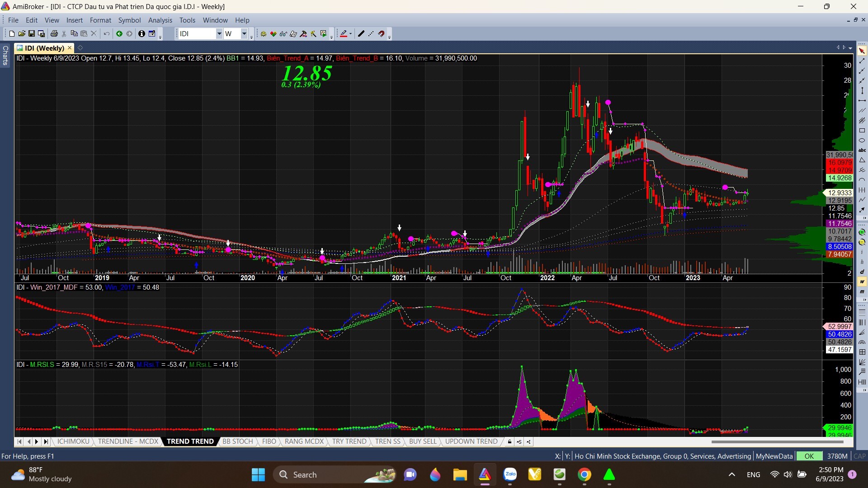Select the abc text tool
This screenshot has width=868, height=488.
pyautogui.click(x=862, y=150)
